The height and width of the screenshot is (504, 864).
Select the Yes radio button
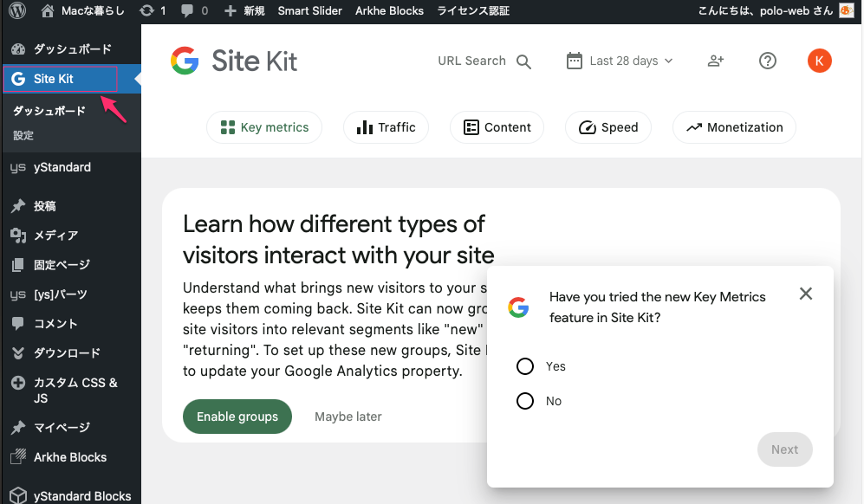click(x=525, y=366)
